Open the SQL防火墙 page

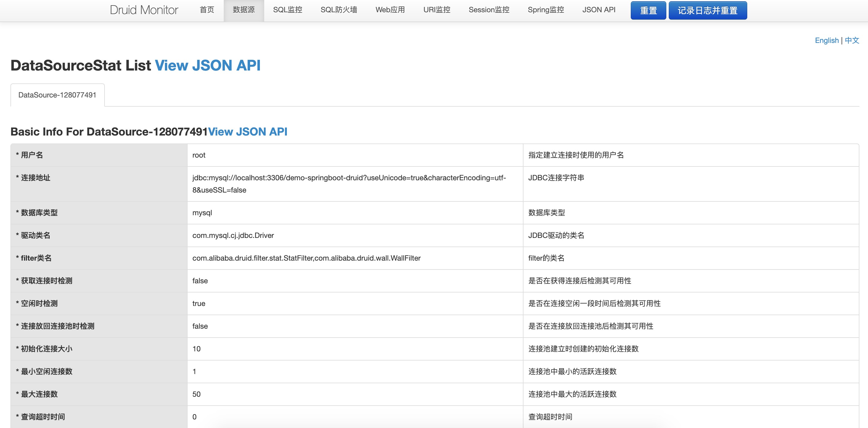click(x=339, y=10)
